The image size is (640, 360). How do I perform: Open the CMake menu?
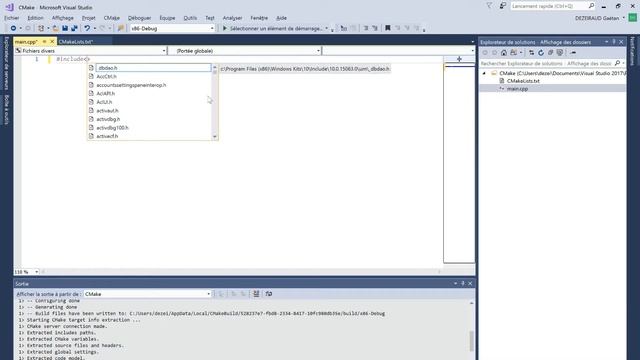tap(111, 18)
